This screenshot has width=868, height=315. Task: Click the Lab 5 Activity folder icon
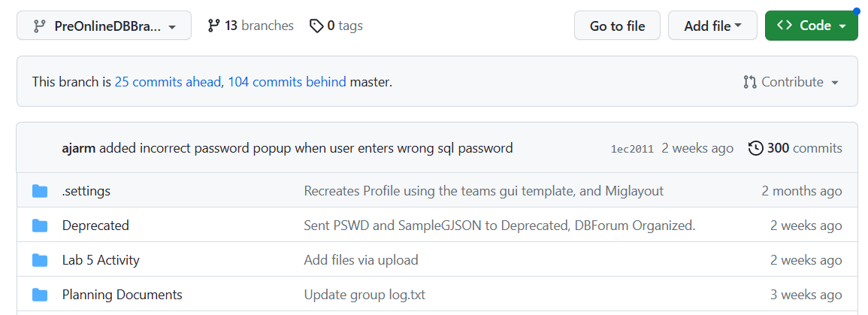[x=40, y=260]
